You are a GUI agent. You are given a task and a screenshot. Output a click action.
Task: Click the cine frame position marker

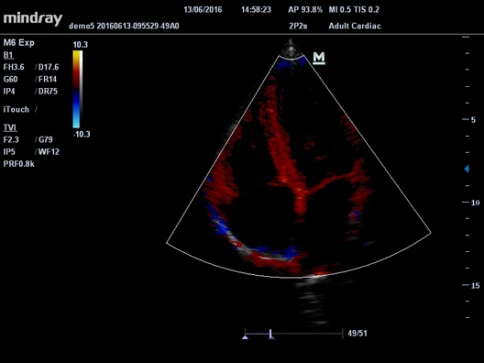click(x=271, y=334)
